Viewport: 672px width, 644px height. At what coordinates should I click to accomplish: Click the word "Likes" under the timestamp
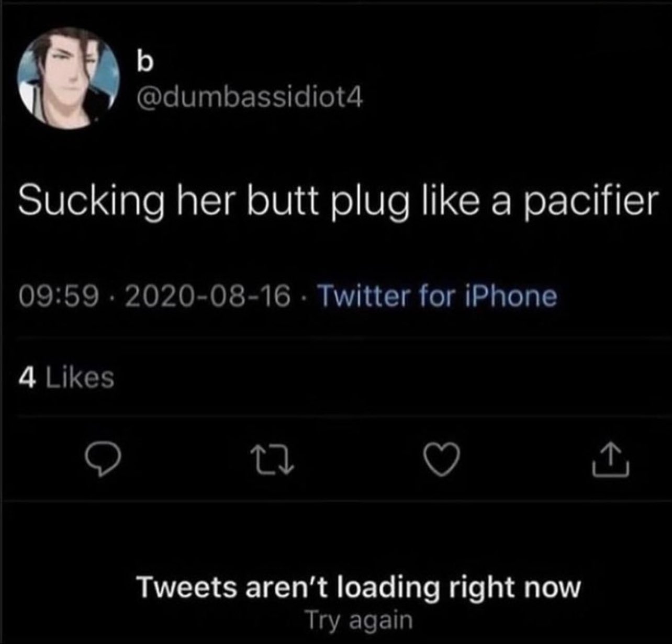click(x=80, y=377)
